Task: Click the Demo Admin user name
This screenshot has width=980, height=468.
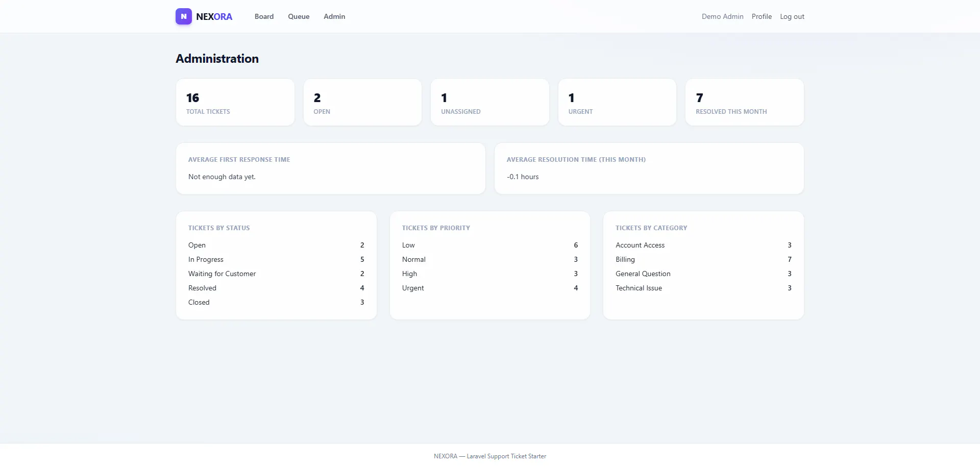Action: [x=722, y=16]
